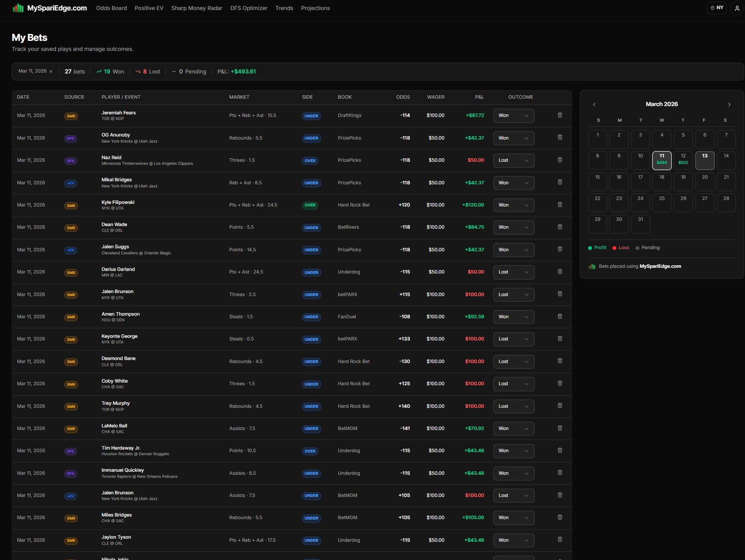Screen dimensions: 745x560
Task: Open the Projections page
Action: pyautogui.click(x=316, y=8)
